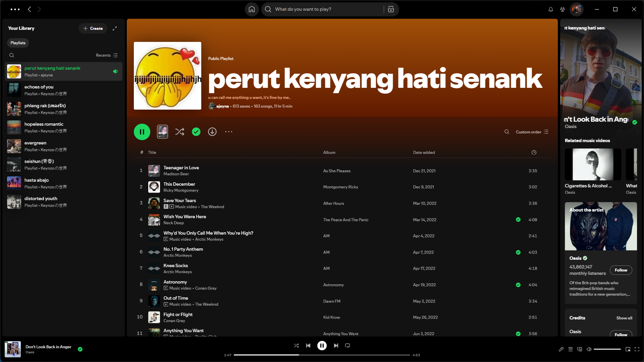Sort by the Date added column
This screenshot has width=644, height=362.
point(424,153)
